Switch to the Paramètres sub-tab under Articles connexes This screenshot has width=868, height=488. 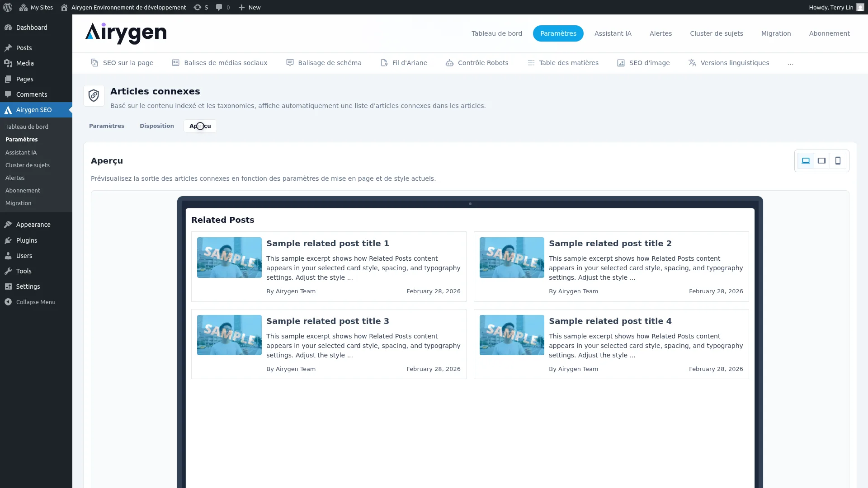coord(107,126)
